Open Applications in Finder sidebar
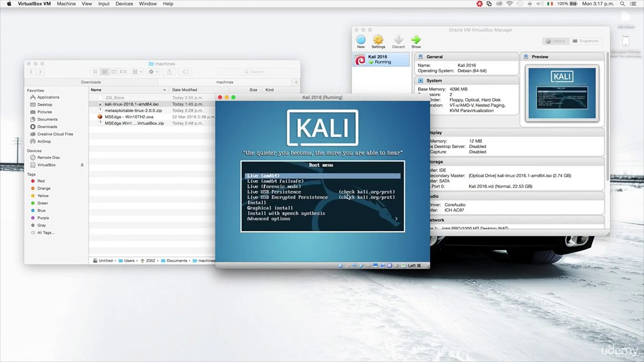The height and width of the screenshot is (362, 644). pos(48,97)
